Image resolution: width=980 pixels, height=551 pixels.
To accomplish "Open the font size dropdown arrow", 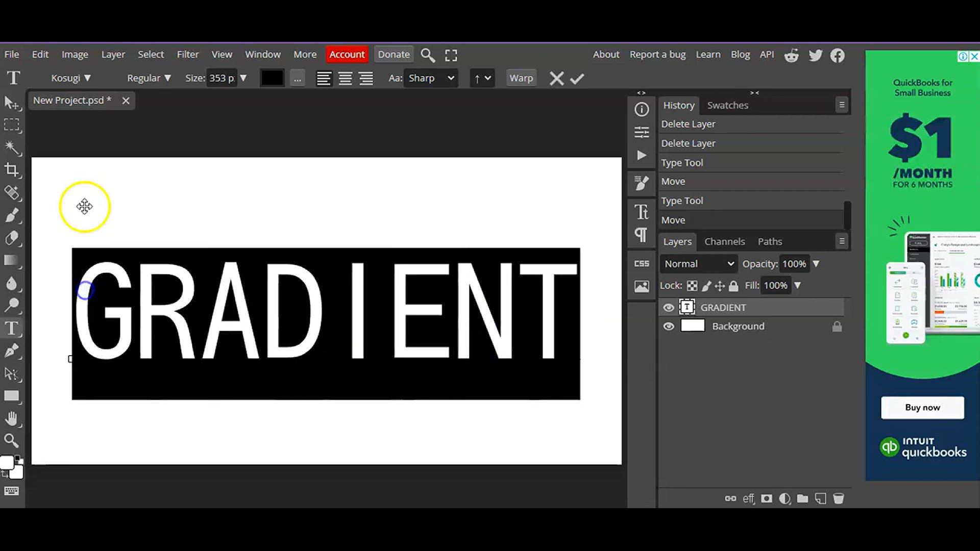I will click(243, 78).
